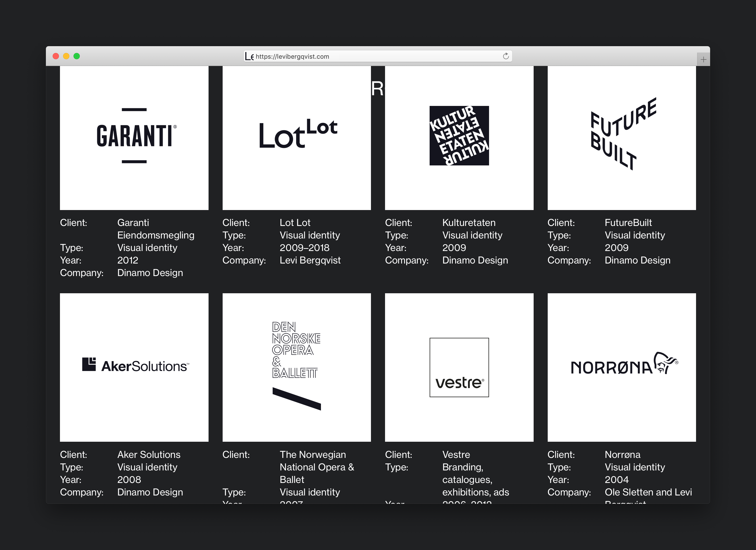Click the 'Lot Lot' client name text
The height and width of the screenshot is (550, 756).
click(295, 223)
